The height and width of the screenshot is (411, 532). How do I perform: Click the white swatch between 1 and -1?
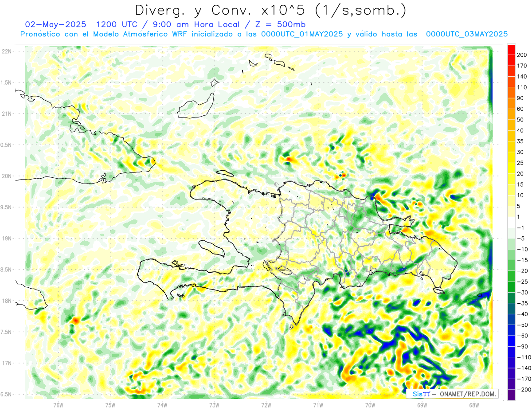pos(511,223)
